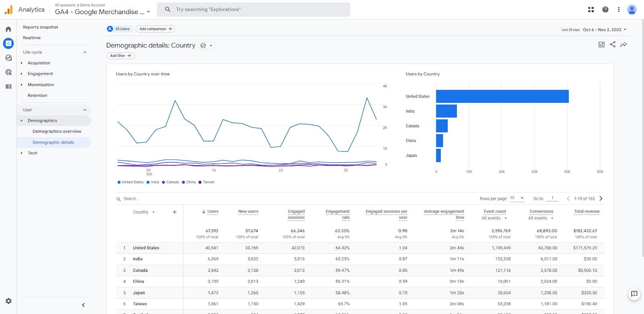
Task: Click the India bar in chart
Action: pyautogui.click(x=446, y=111)
